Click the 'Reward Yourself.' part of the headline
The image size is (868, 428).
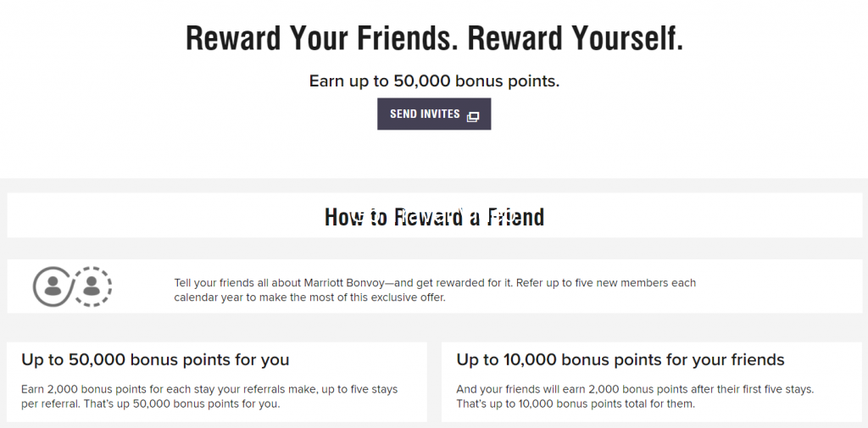[x=576, y=37]
